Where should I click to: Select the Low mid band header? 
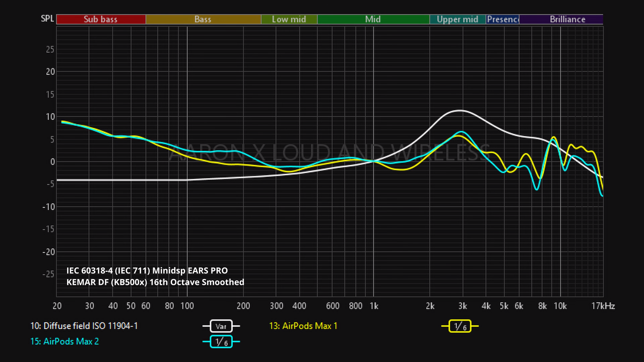(x=289, y=19)
